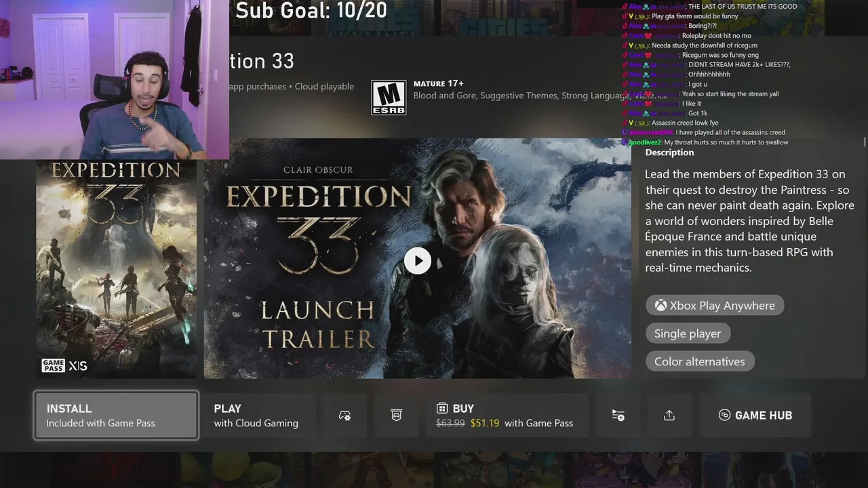Select the Xbox Play Anywhere tag

coord(715,306)
